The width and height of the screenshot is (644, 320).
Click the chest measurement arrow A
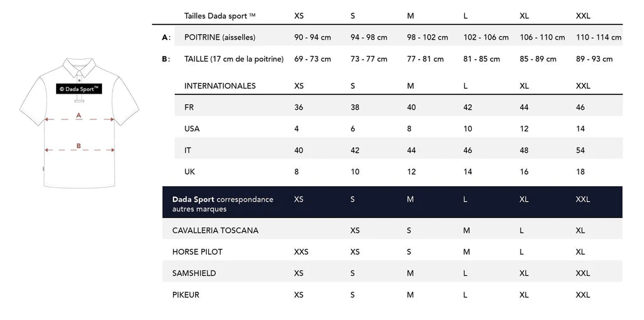pos(79,119)
